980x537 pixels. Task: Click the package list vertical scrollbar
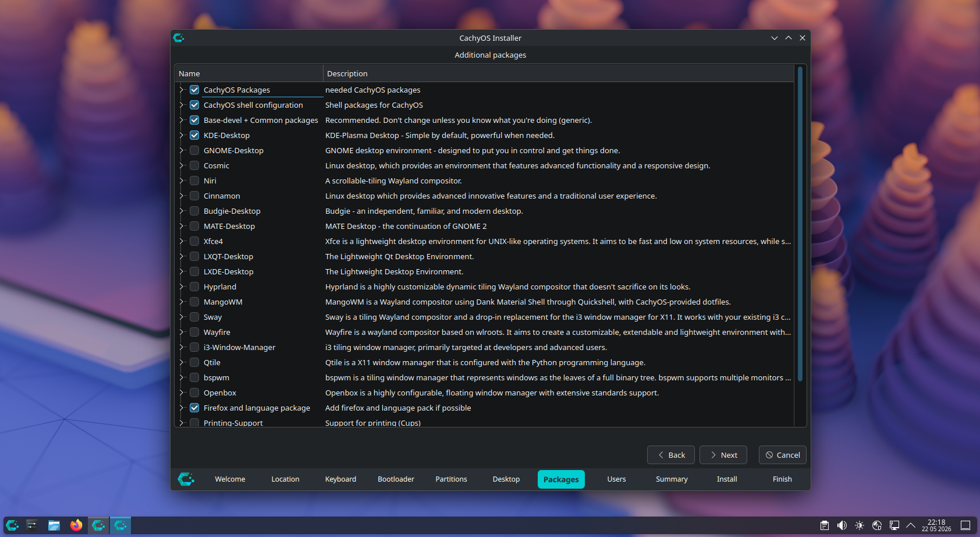tap(800, 224)
